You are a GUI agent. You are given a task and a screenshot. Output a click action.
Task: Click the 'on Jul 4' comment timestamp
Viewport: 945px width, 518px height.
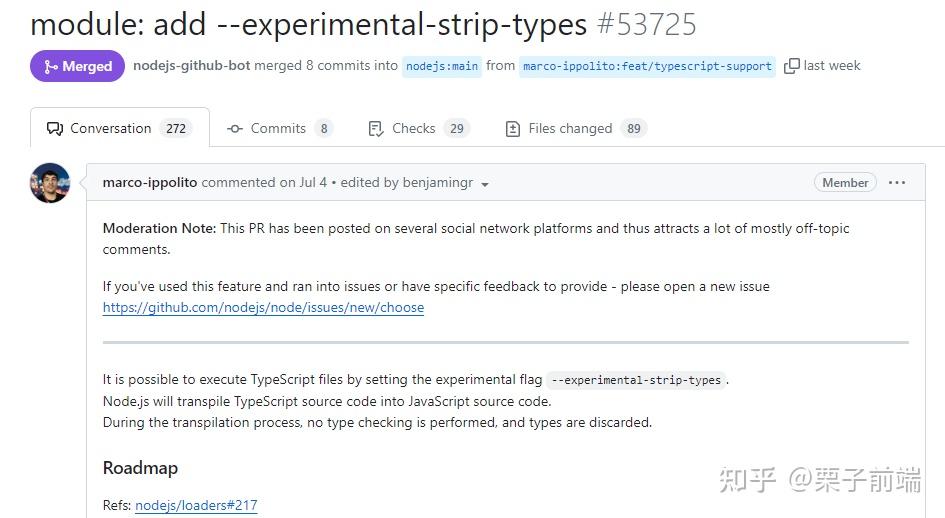pyautogui.click(x=306, y=183)
